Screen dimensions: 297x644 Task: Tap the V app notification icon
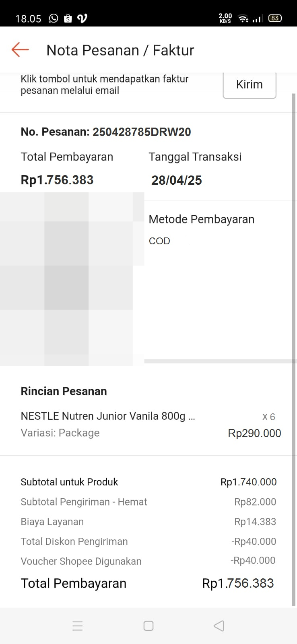tap(82, 19)
